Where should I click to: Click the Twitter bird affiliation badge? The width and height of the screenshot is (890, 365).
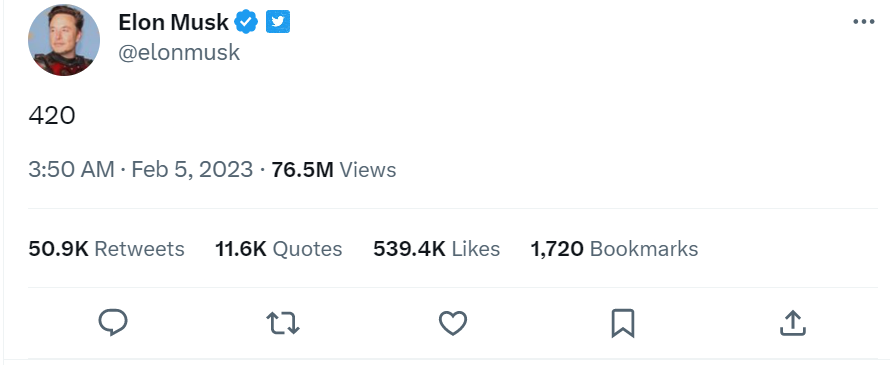(278, 22)
